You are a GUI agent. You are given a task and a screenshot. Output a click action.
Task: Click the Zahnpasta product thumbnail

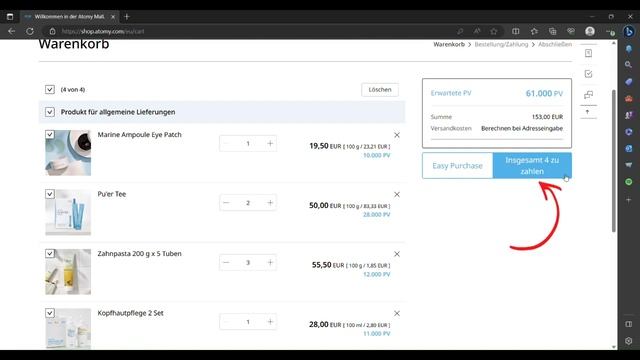point(68,272)
